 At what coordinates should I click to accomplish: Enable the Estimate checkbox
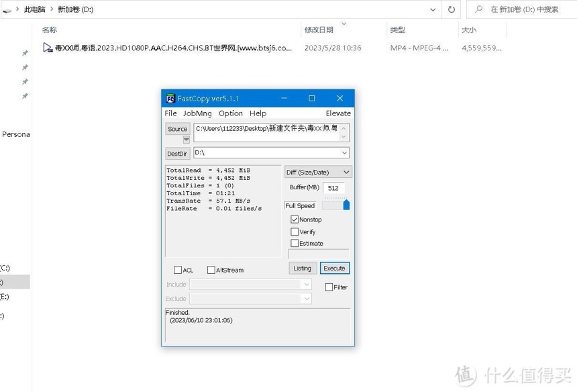point(295,243)
